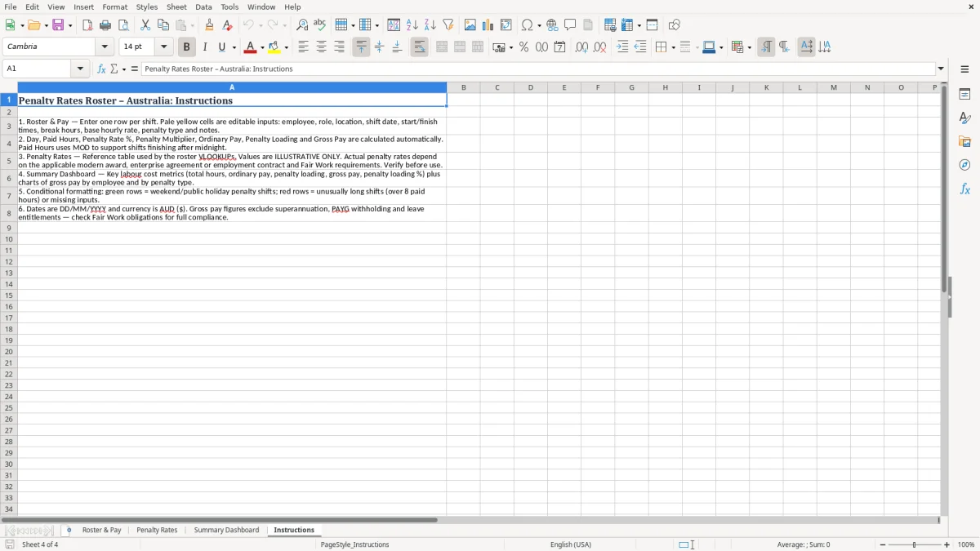This screenshot has height=551, width=980.
Task: Export directly as PDF icon
Action: 87,25
